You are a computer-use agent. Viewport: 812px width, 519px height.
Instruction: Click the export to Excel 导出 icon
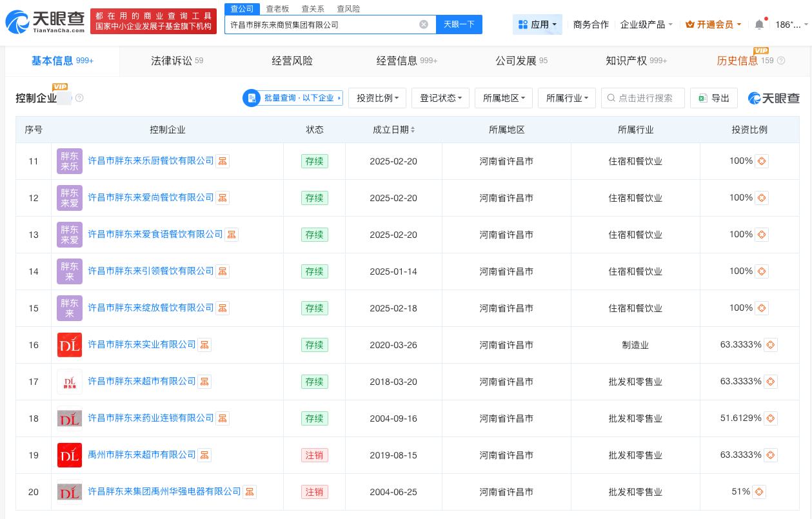click(x=702, y=98)
